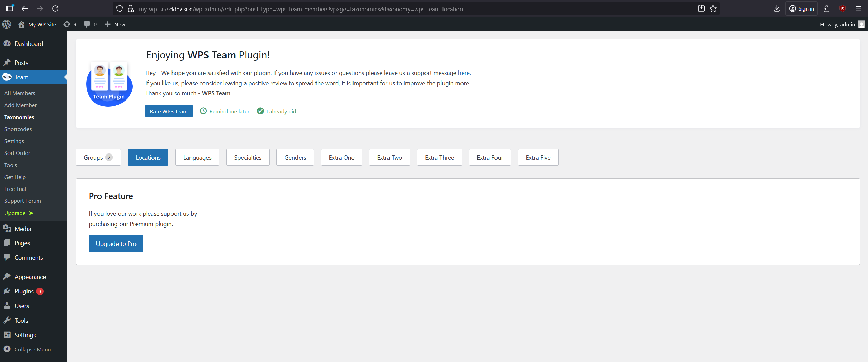Open the updates icon showing 9
The width and height of the screenshot is (868, 362).
tap(70, 24)
